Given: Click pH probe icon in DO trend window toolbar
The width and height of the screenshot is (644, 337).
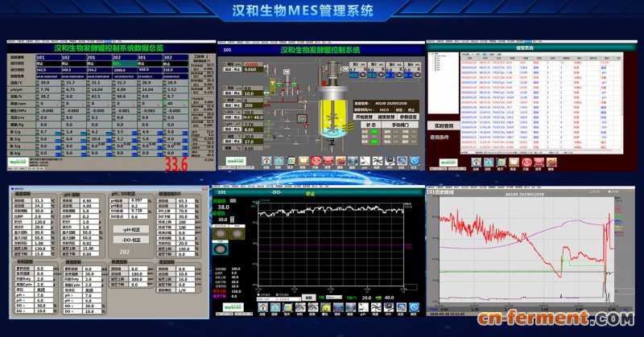Looking at the screenshot, I should [363, 307].
